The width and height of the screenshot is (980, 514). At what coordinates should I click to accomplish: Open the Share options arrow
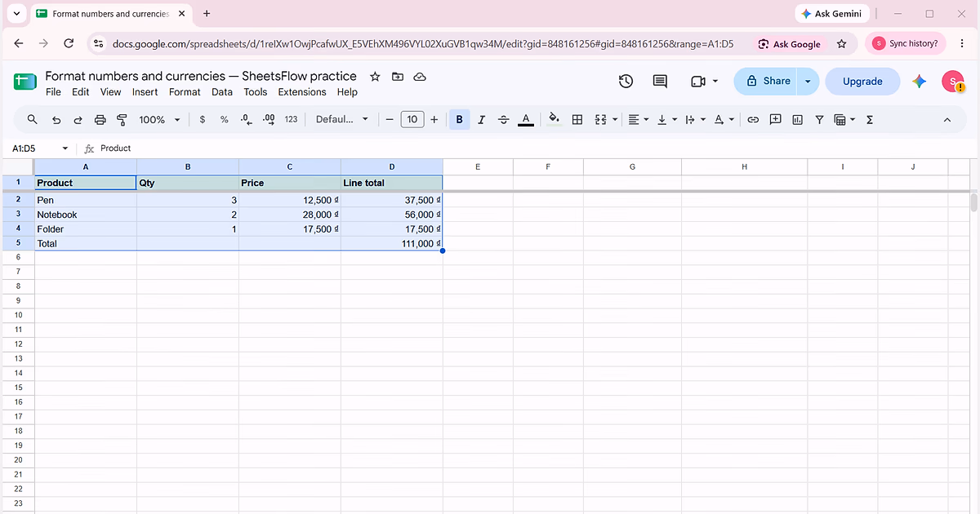(x=808, y=81)
